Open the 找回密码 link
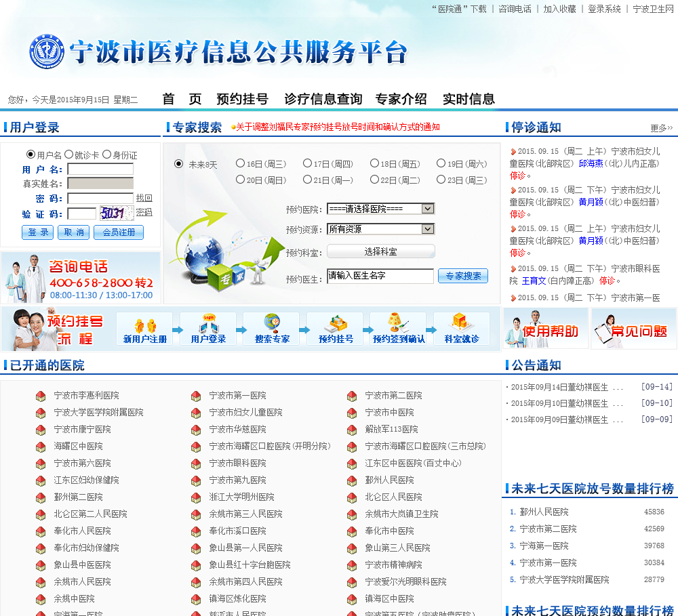The image size is (678, 616). [144, 205]
